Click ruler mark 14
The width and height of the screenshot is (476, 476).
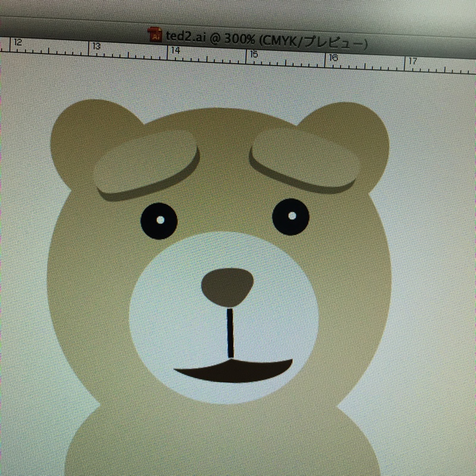pyautogui.click(x=176, y=51)
